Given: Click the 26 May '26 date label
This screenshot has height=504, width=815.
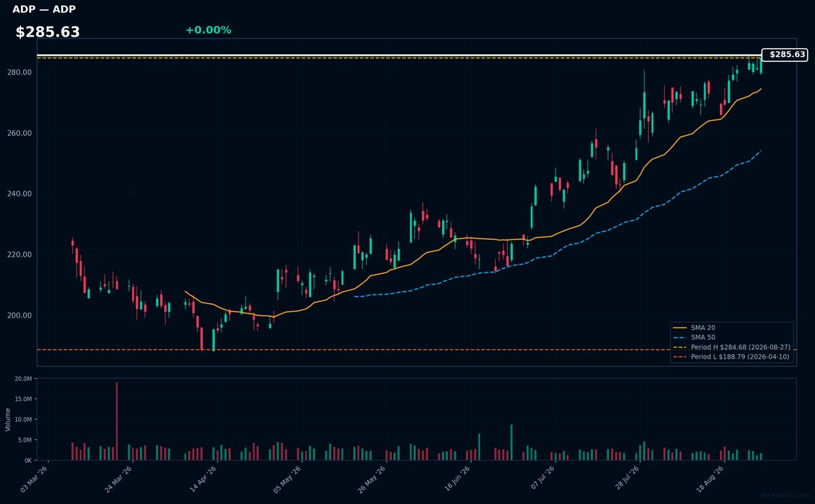Looking at the screenshot, I should click(x=372, y=479).
